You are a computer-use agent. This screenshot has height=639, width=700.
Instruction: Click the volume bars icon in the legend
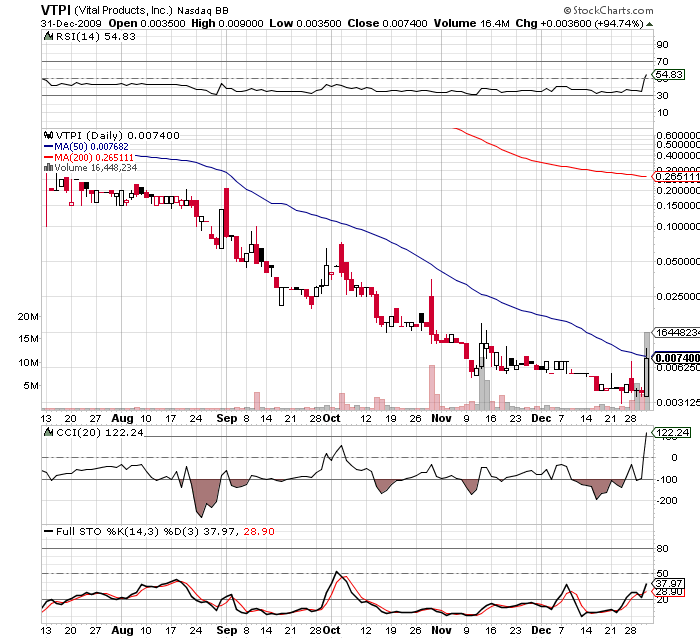click(48, 168)
